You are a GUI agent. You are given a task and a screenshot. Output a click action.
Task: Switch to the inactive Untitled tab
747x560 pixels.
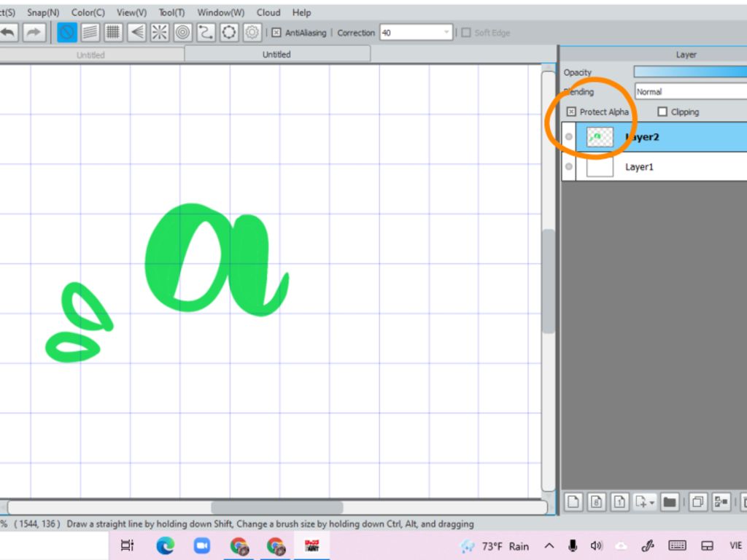pyautogui.click(x=90, y=55)
